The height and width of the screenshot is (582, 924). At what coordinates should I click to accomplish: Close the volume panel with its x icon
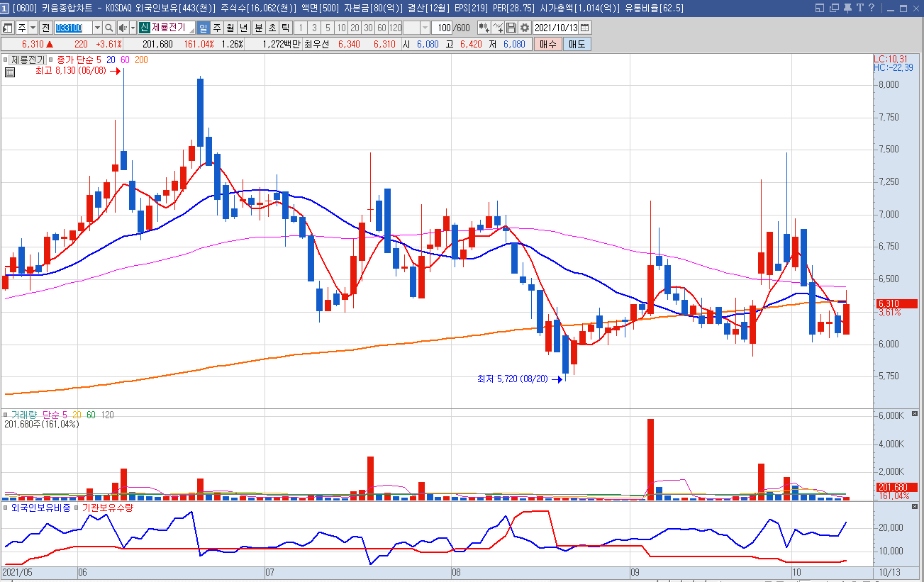915,414
